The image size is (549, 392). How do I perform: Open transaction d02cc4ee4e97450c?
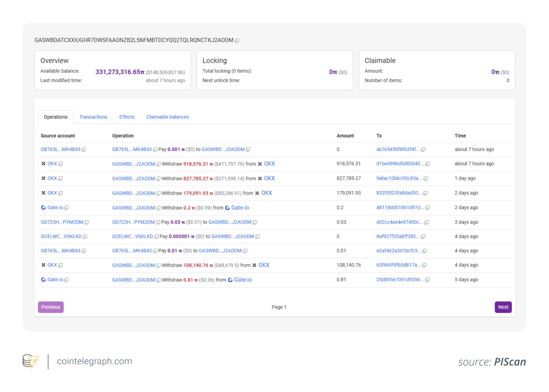(x=399, y=222)
